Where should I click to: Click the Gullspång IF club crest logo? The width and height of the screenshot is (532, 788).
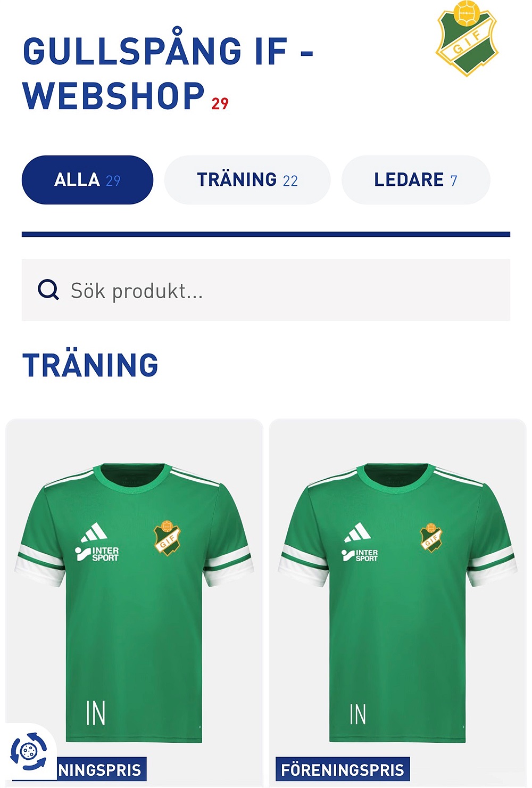tap(467, 38)
